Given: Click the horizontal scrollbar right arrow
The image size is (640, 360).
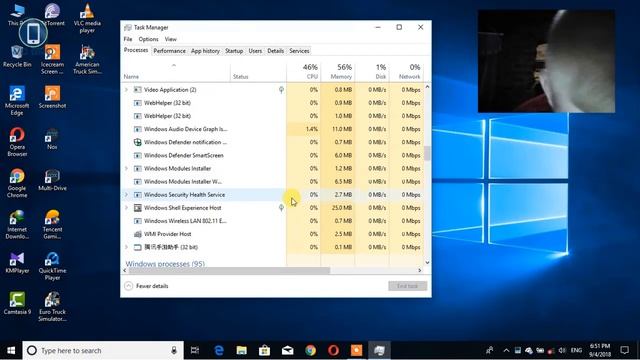Looking at the screenshot, I should [x=420, y=270].
